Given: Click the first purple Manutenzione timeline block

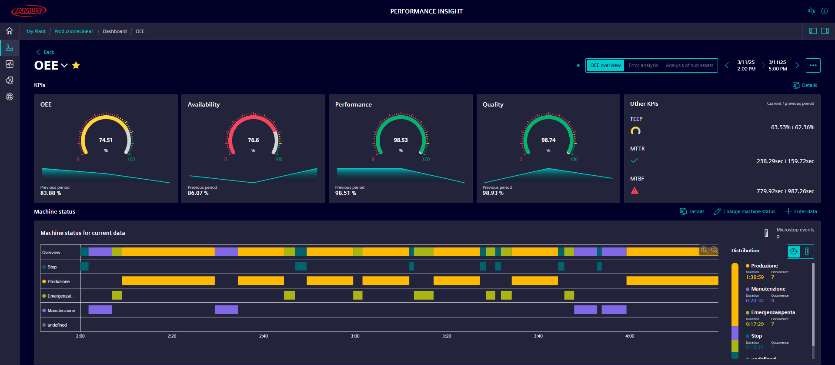Looking at the screenshot, I should coord(100,310).
